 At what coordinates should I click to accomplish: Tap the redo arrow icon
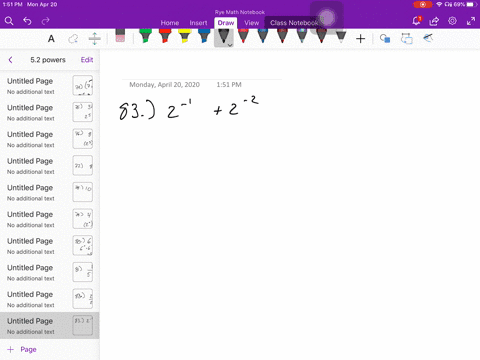[x=45, y=21]
